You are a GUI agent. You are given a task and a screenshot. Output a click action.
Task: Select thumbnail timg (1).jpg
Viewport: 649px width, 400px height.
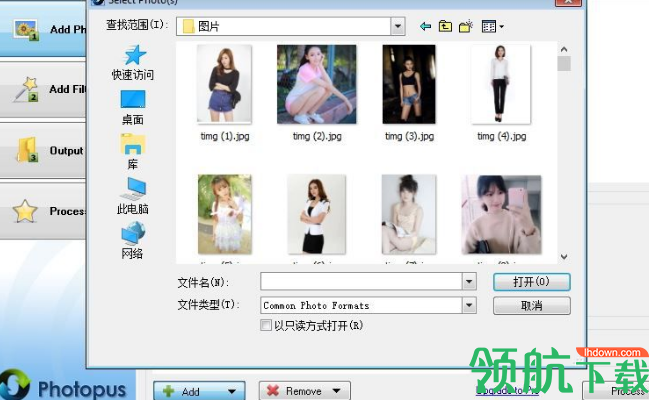224,84
